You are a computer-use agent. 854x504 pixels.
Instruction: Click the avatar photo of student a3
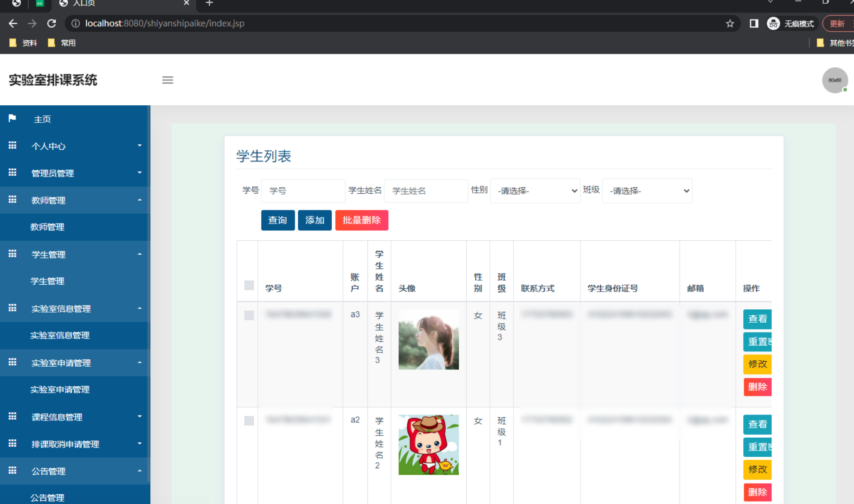(x=428, y=339)
